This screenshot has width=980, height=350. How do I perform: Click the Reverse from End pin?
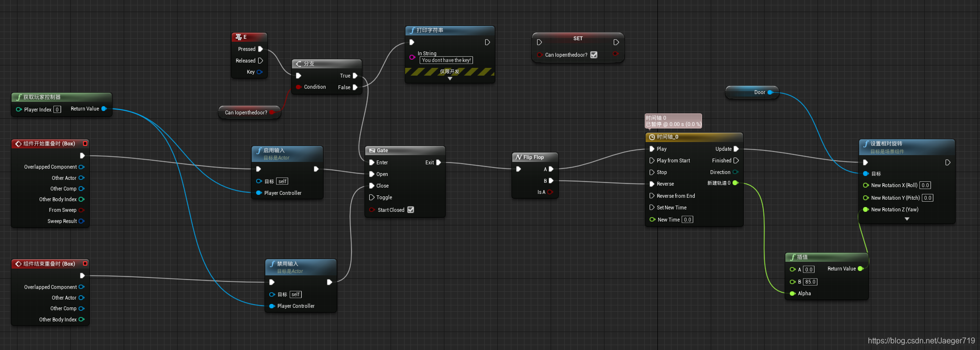pos(652,196)
